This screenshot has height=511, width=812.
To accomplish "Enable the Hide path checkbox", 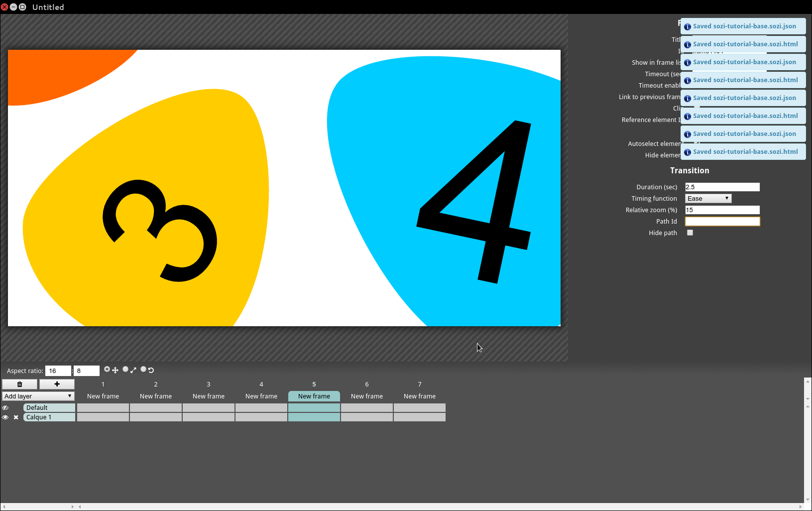I will pos(690,233).
